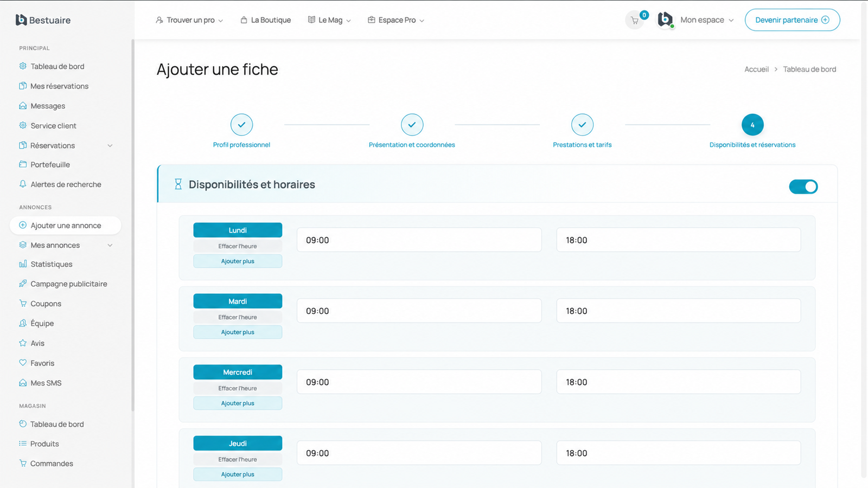Click the Mardi day button
Viewport: 868px width, 488px height.
coord(238,301)
